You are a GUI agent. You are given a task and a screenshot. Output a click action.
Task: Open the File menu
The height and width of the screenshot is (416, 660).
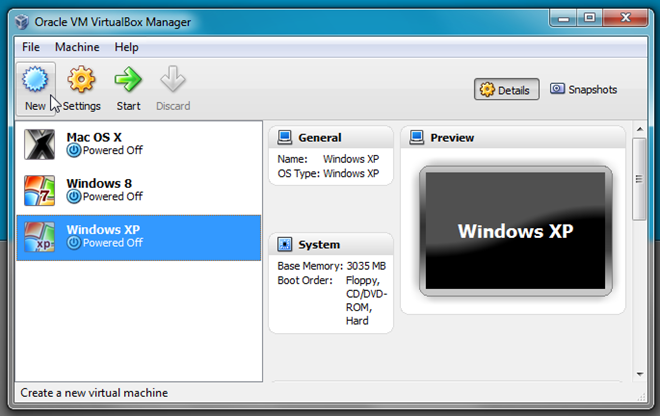click(31, 47)
